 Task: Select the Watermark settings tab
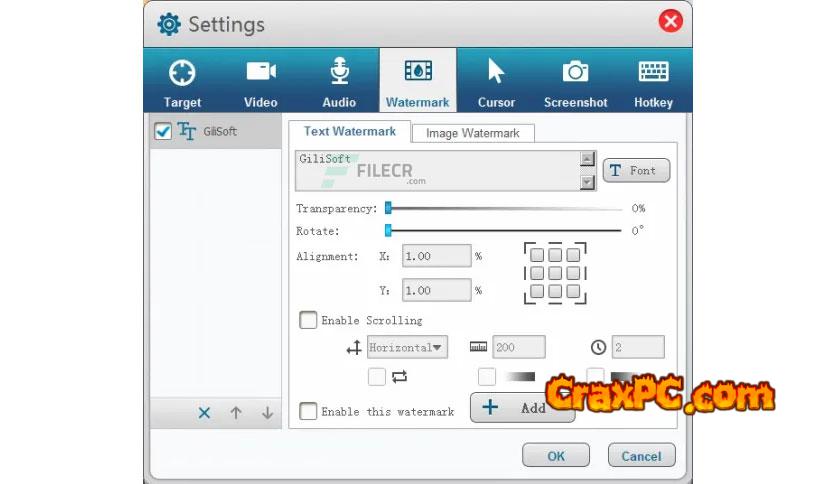[x=417, y=81]
